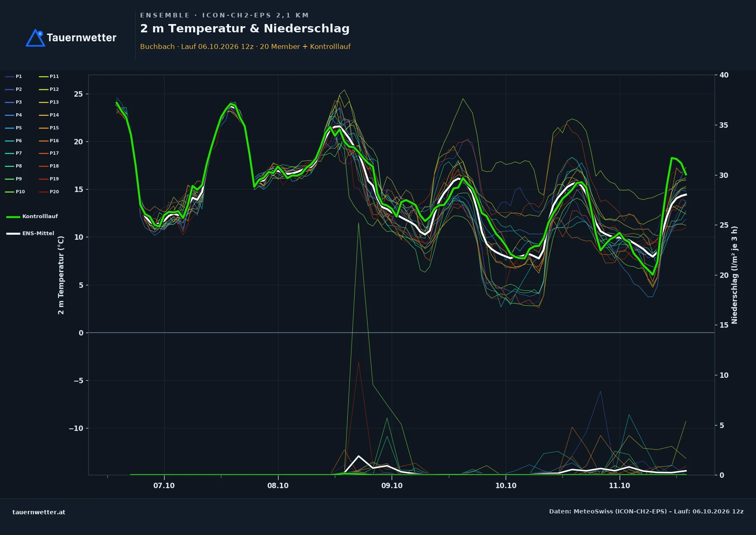
Task: Click the 40 value on precipitation axis
Action: pos(724,75)
